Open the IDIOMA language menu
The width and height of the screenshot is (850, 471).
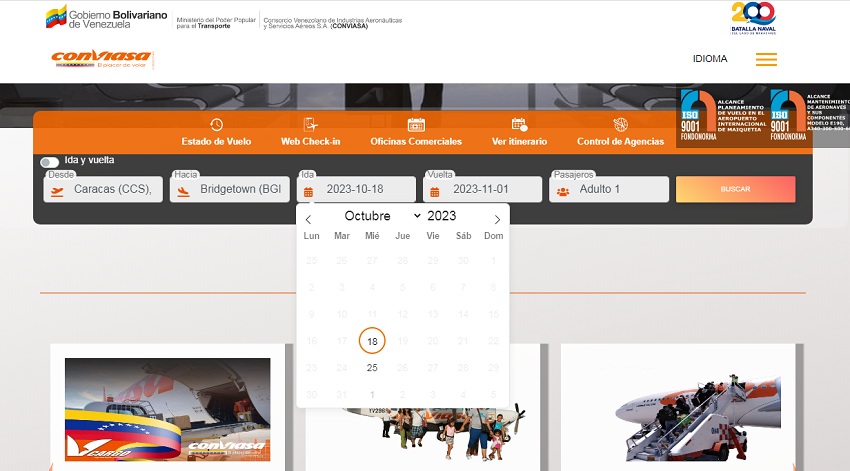pos(710,59)
